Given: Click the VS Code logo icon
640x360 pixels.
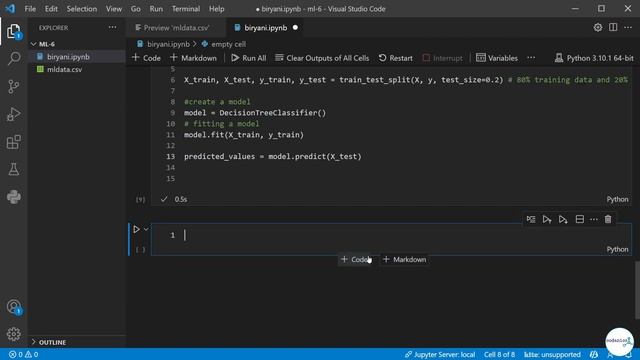Looking at the screenshot, I should pyautogui.click(x=10, y=9).
